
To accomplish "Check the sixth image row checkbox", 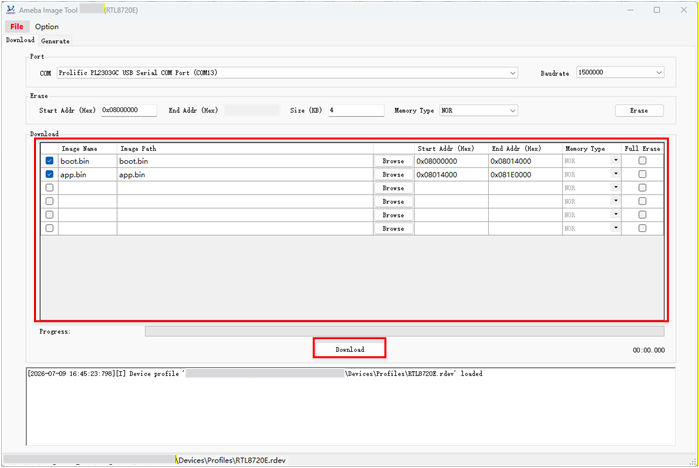I will pos(49,228).
